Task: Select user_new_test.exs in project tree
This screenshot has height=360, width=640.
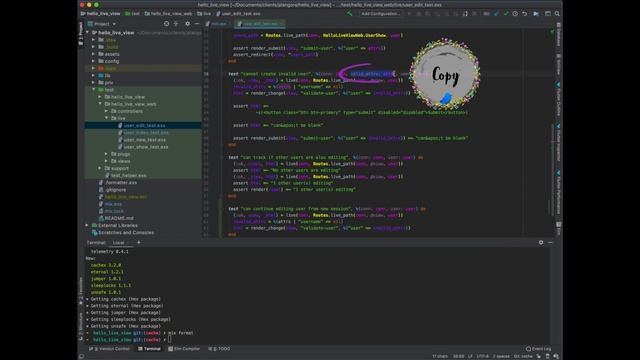Action: (144, 140)
